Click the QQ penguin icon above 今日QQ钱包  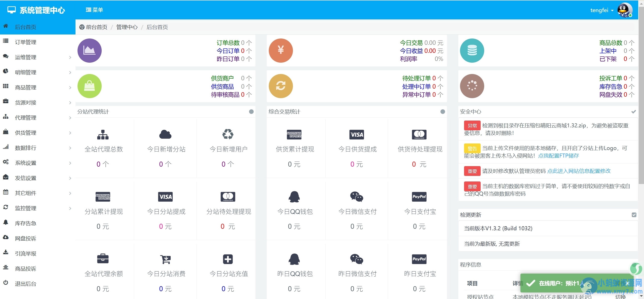pyautogui.click(x=294, y=197)
